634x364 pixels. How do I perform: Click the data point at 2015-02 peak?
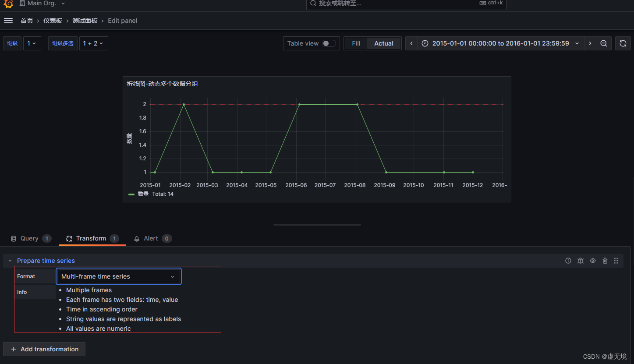click(x=184, y=104)
